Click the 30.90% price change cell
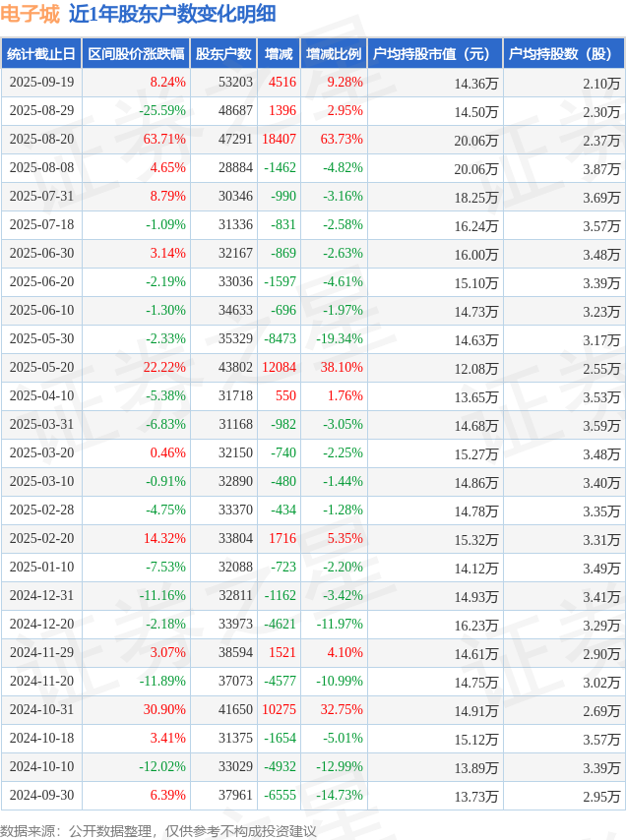 164,709
